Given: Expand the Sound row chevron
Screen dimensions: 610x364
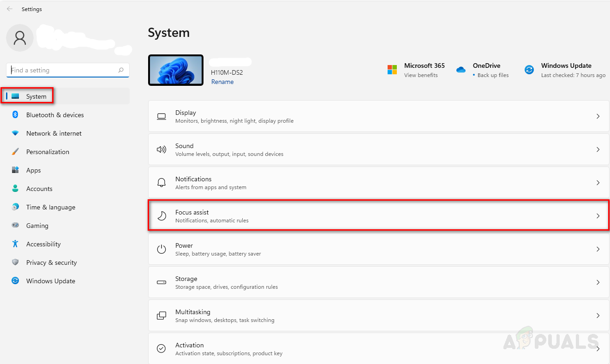Looking at the screenshot, I should pyautogui.click(x=598, y=149).
